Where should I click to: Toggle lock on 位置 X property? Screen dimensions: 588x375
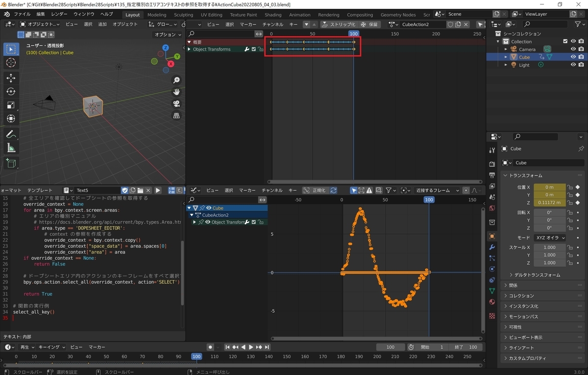click(569, 187)
